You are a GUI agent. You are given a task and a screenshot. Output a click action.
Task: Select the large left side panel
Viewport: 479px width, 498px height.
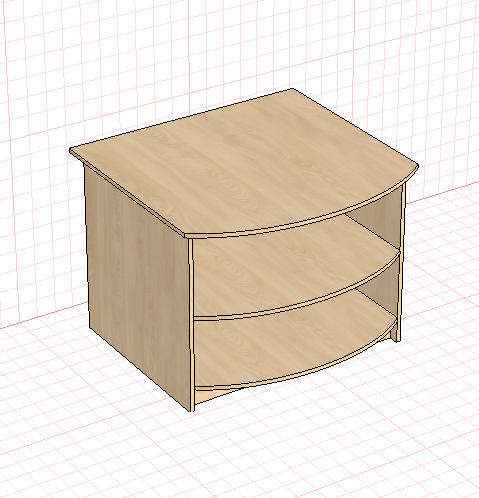tap(138, 287)
